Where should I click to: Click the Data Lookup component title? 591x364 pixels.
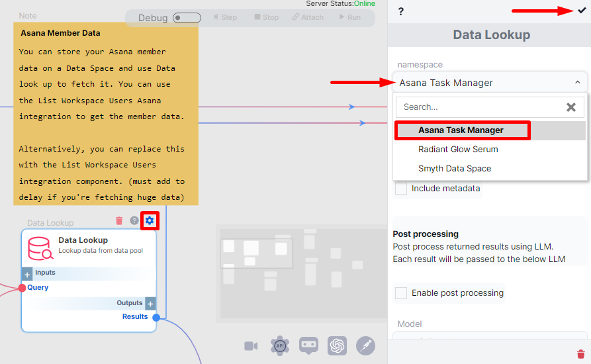pyautogui.click(x=83, y=240)
